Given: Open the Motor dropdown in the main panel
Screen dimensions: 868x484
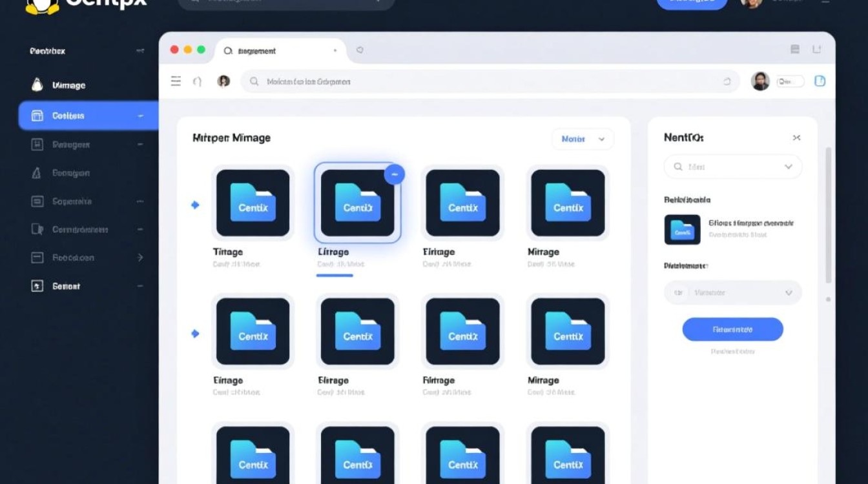Looking at the screenshot, I should (583, 139).
